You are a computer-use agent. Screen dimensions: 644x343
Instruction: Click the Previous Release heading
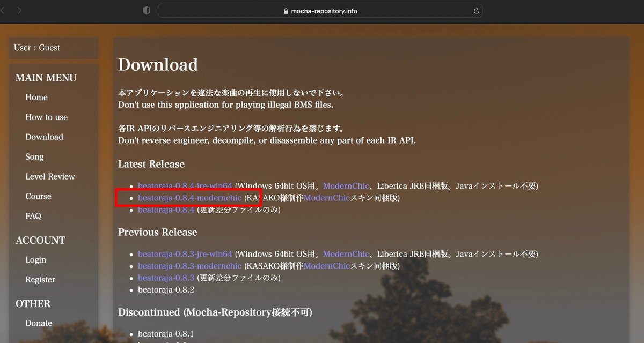point(158,232)
